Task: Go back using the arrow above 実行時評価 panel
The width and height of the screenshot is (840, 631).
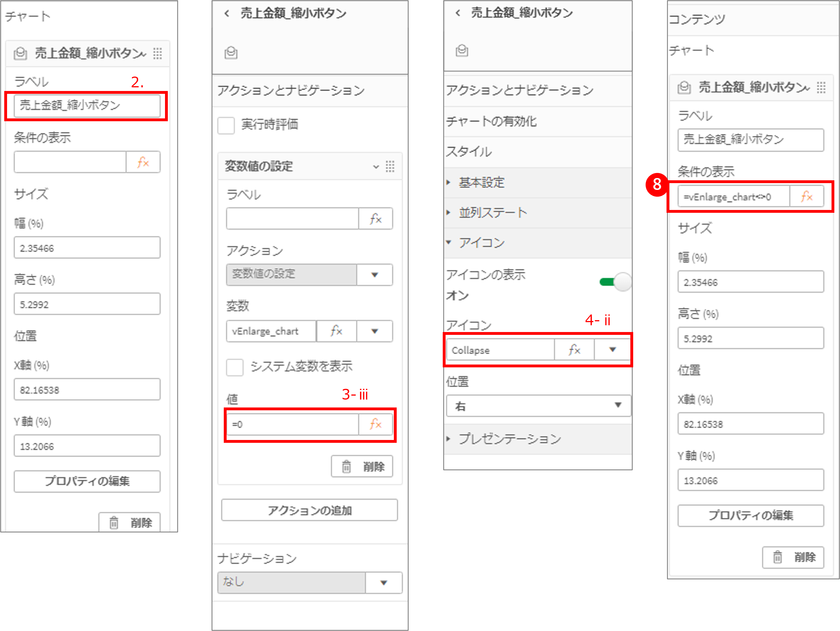Action: point(227,14)
